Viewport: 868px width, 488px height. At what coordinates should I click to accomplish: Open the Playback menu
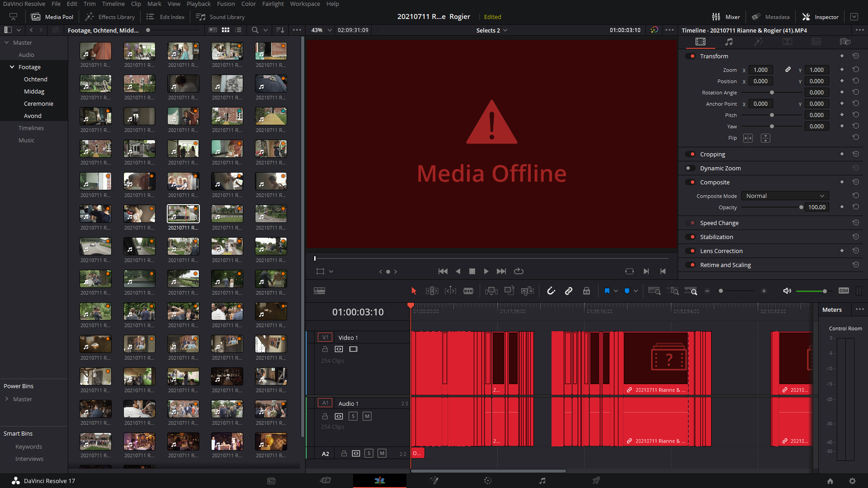coord(198,4)
